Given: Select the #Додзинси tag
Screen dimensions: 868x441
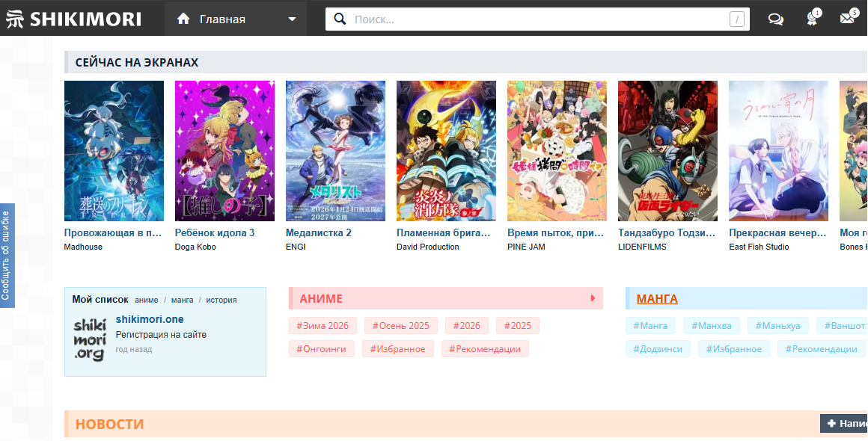Looking at the screenshot, I should (x=658, y=349).
